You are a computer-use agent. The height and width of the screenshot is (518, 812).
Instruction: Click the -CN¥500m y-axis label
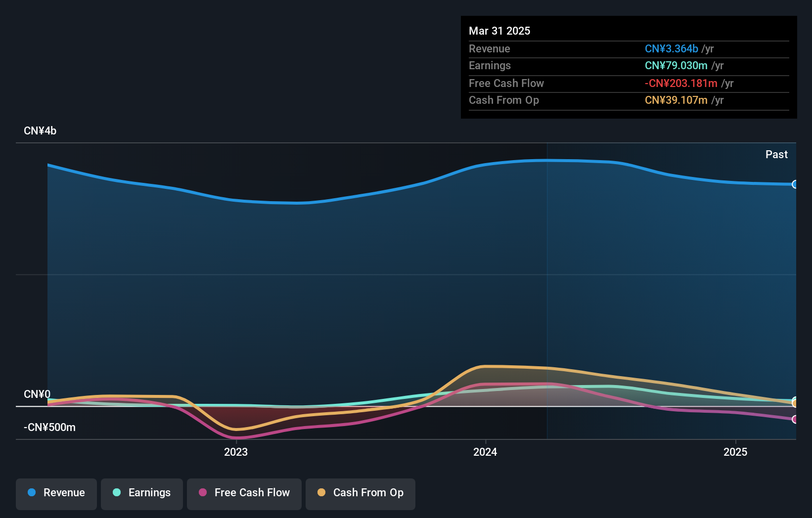[x=49, y=428]
